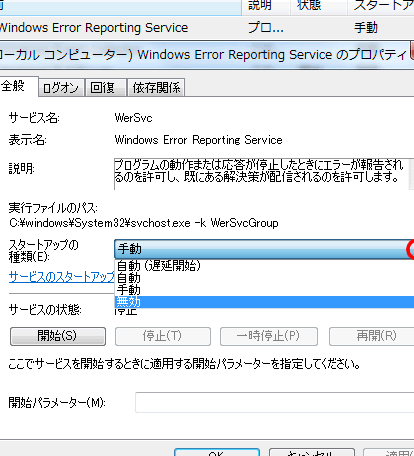Select 無効 in the startup type list

[264, 302]
